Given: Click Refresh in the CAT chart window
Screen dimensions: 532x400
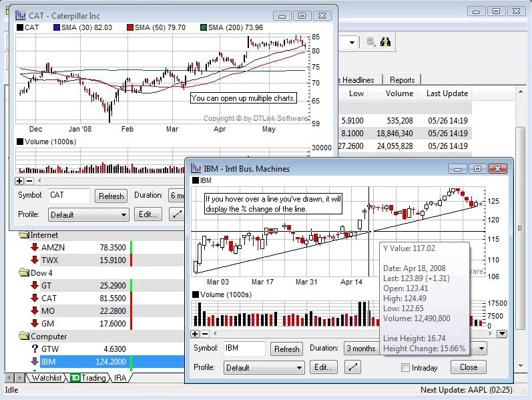Looking at the screenshot, I should tap(111, 196).
